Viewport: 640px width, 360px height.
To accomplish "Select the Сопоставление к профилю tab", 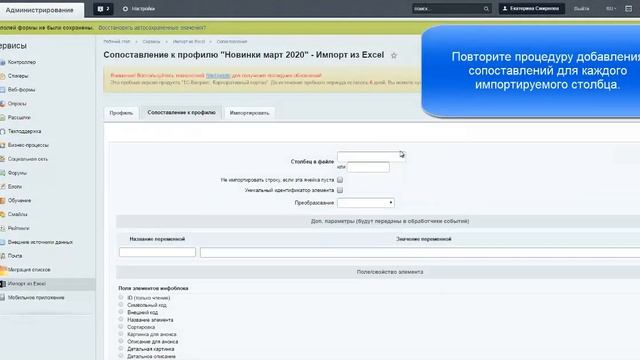I will (181, 113).
